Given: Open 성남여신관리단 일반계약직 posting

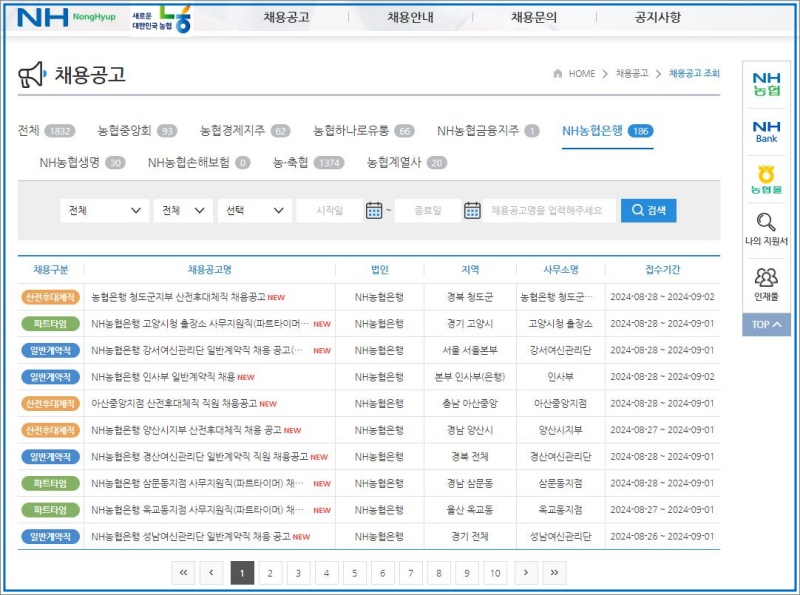Looking at the screenshot, I should [191, 536].
